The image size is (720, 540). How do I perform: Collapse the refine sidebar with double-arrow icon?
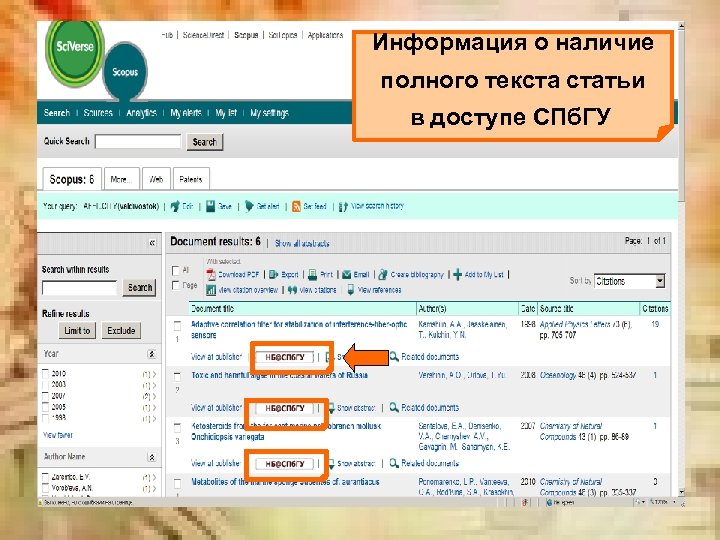coord(152,243)
